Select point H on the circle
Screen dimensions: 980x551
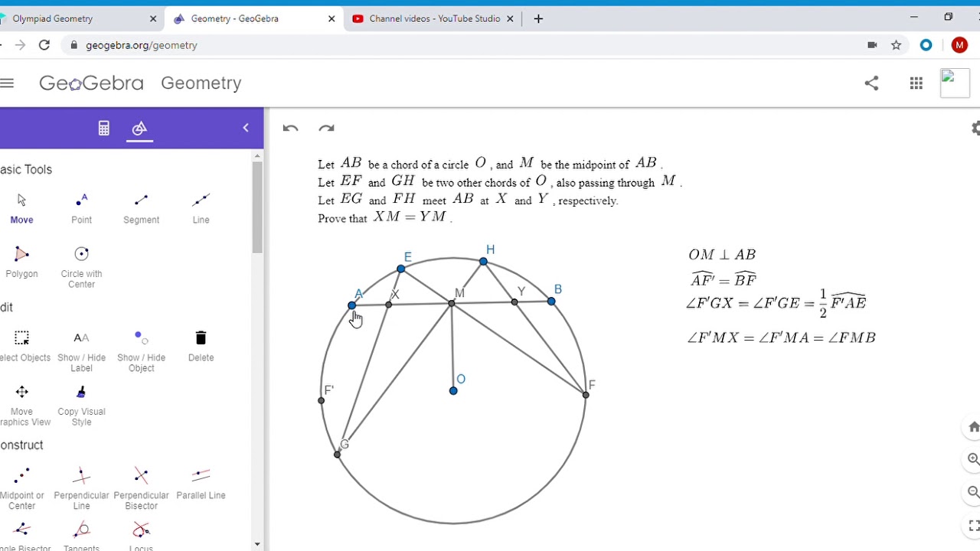click(483, 262)
